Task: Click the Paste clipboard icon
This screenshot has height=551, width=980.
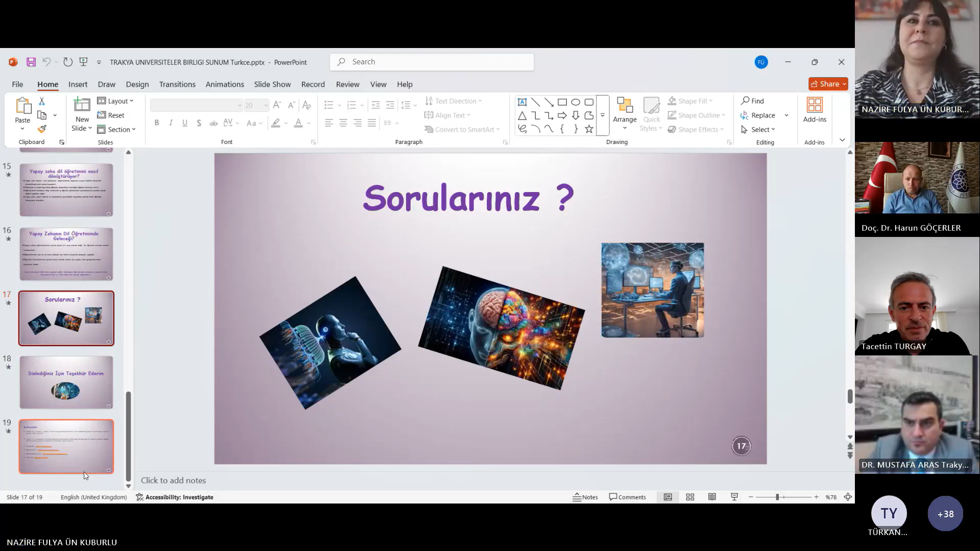Action: pyautogui.click(x=22, y=106)
